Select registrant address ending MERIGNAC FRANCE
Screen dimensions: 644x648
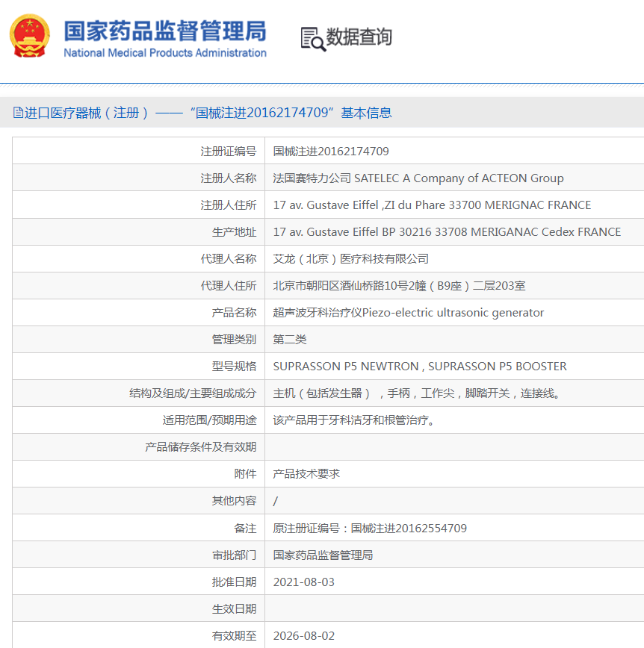[x=433, y=205]
